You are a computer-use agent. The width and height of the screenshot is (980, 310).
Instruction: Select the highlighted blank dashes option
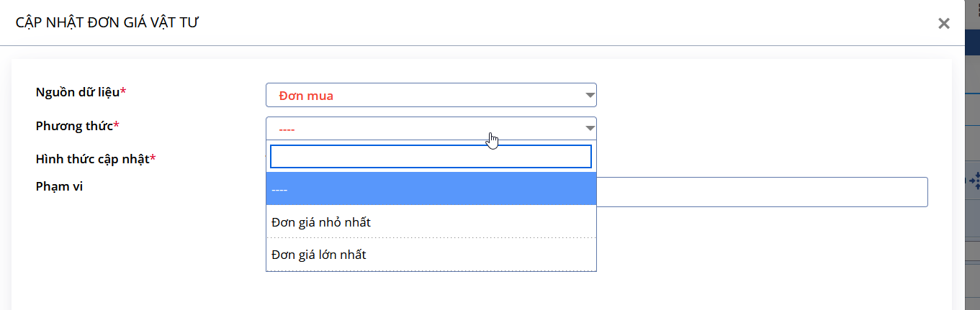[431, 188]
